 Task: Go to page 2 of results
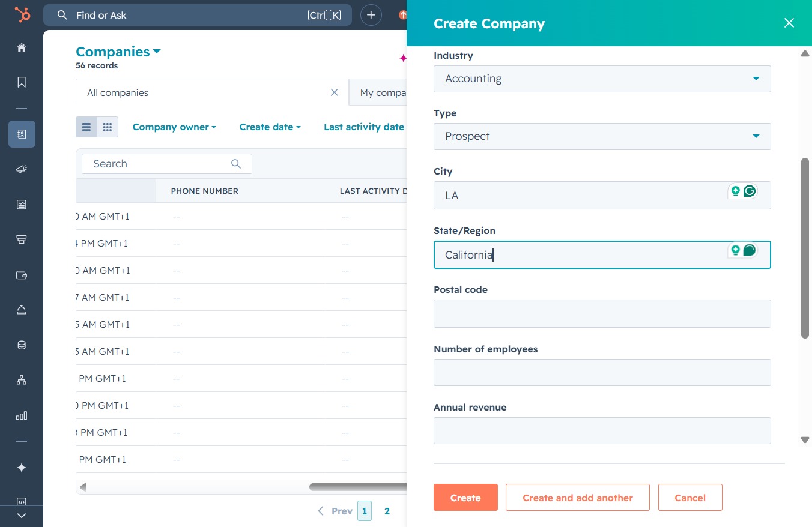[387, 511]
